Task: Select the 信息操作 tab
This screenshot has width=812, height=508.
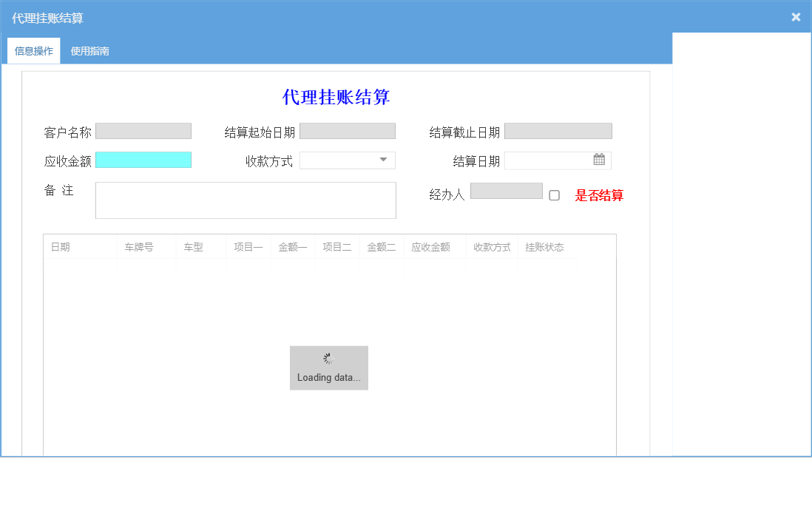Action: [x=33, y=51]
